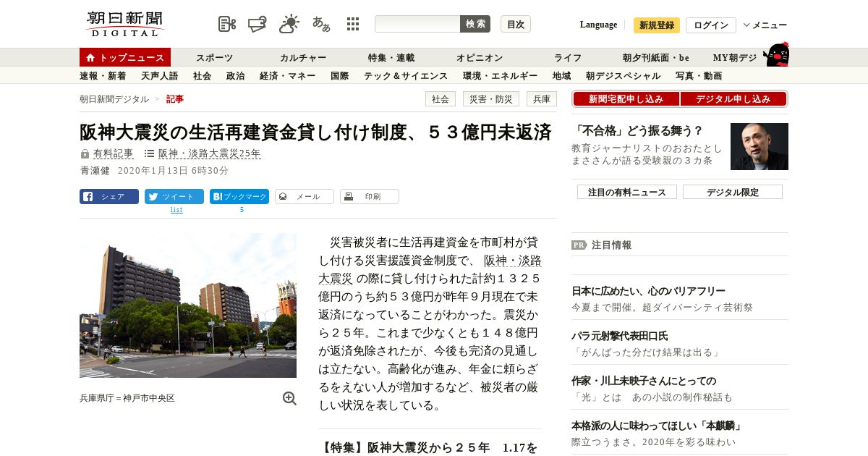
Task: Go to トップニュース tab
Action: (x=125, y=57)
